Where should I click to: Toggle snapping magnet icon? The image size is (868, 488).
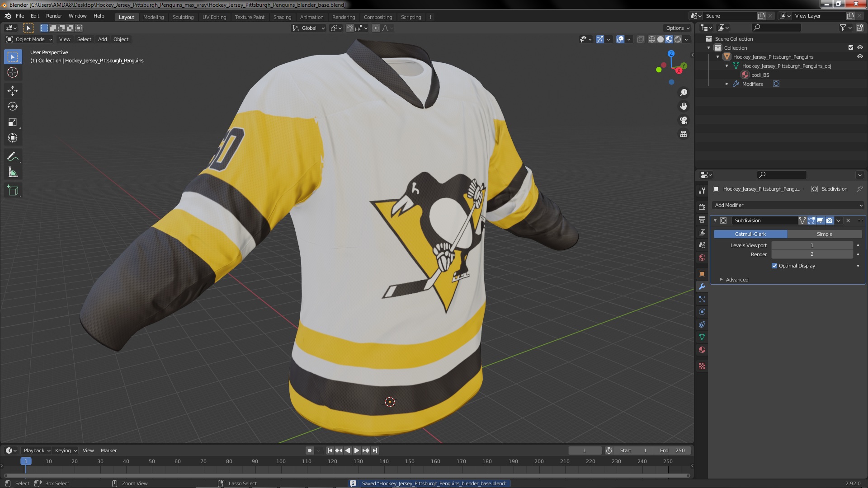pyautogui.click(x=349, y=28)
